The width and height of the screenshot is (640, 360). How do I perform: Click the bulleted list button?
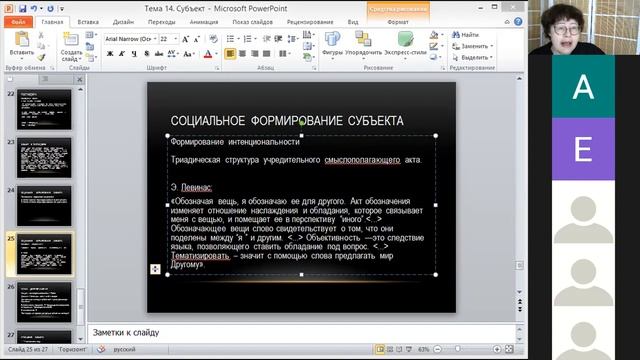(x=231, y=39)
